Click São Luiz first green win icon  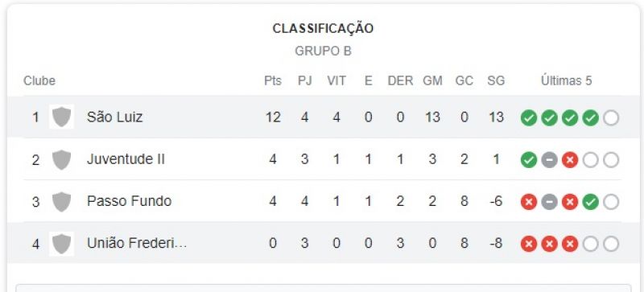pos(529,118)
